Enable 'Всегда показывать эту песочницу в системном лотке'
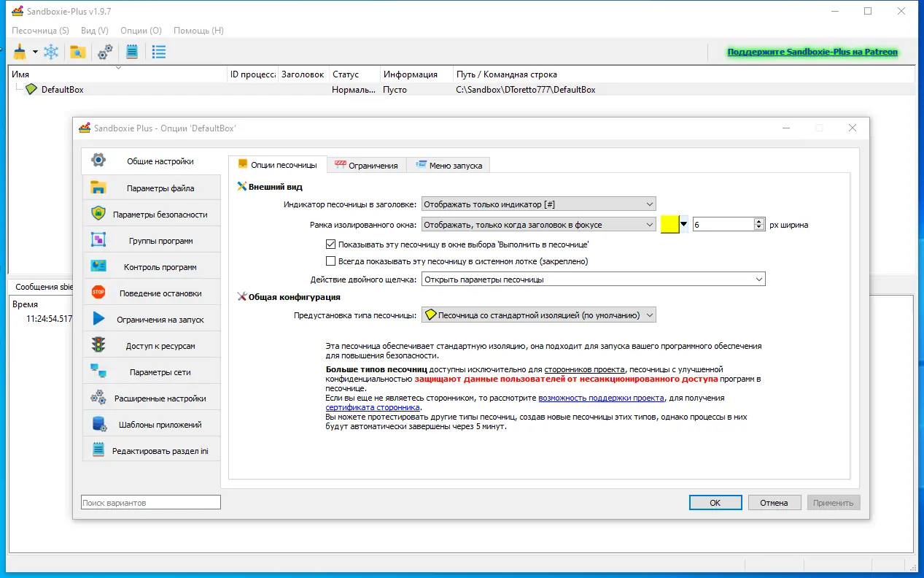 tap(330, 261)
